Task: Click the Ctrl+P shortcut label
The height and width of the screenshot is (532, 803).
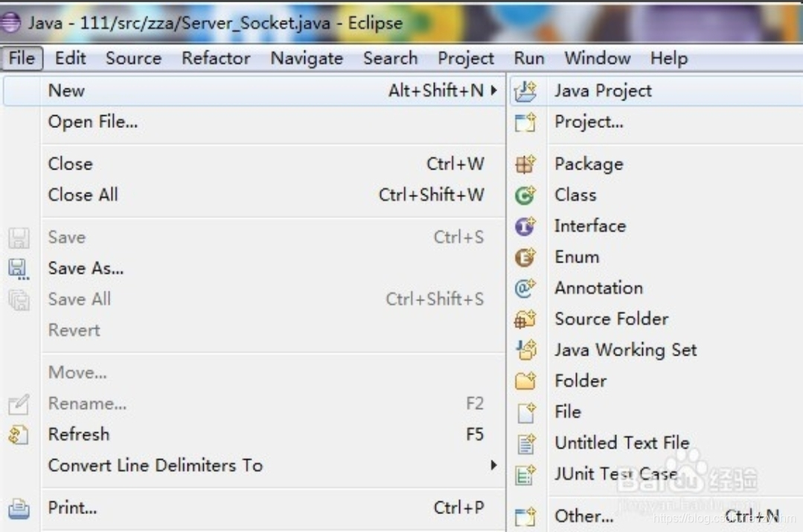Action: click(458, 507)
